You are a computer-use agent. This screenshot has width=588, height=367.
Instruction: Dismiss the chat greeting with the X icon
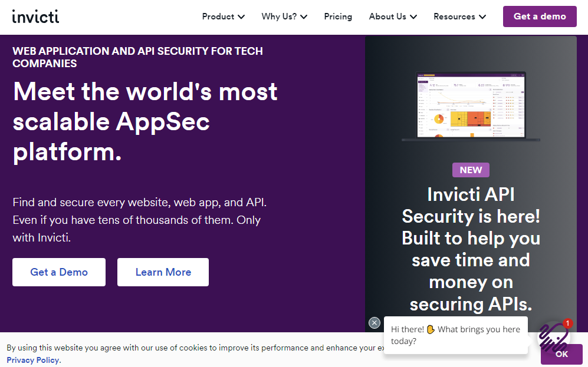[375, 323]
